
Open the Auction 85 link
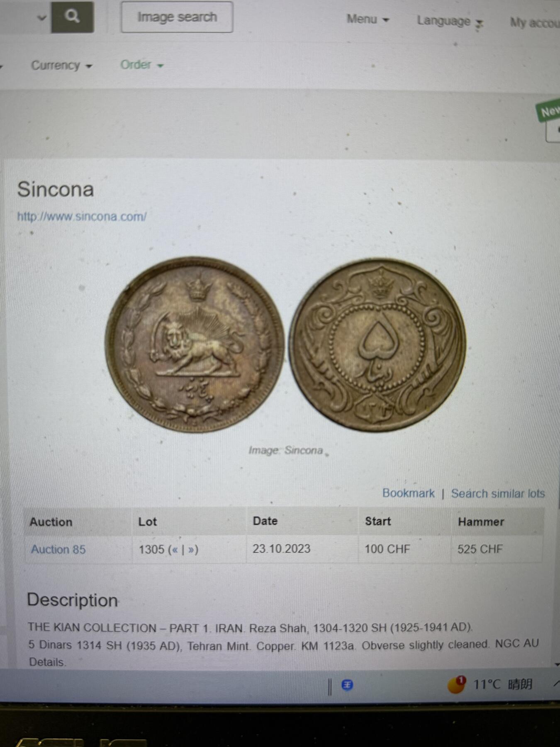point(58,549)
